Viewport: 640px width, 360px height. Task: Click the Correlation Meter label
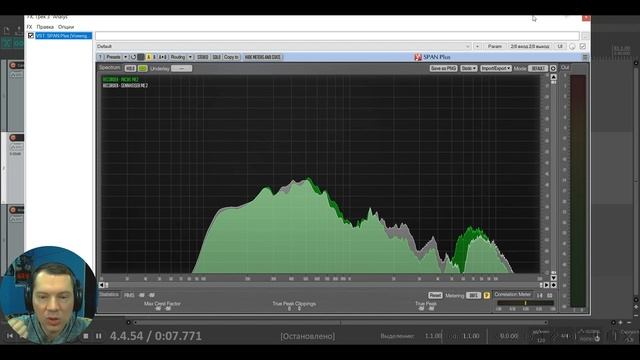tap(513, 294)
